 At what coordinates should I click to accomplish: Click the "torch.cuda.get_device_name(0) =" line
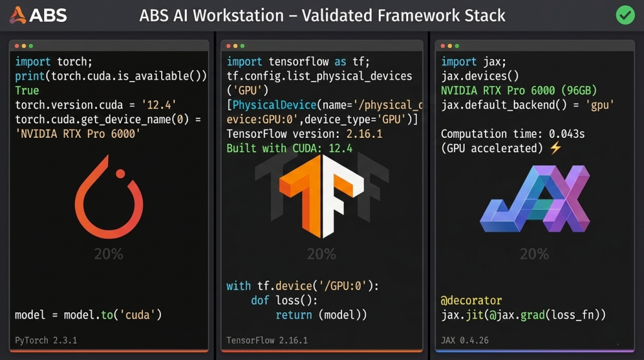click(108, 120)
